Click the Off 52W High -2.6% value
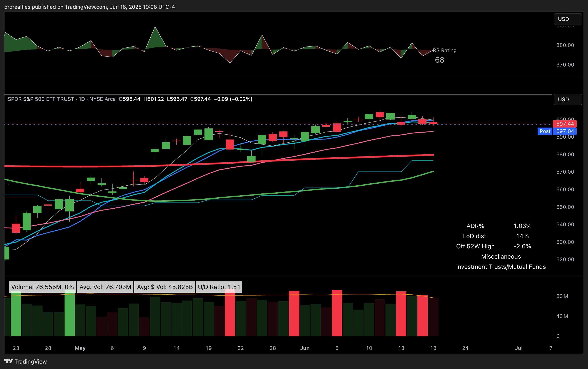588x369 pixels. click(522, 246)
